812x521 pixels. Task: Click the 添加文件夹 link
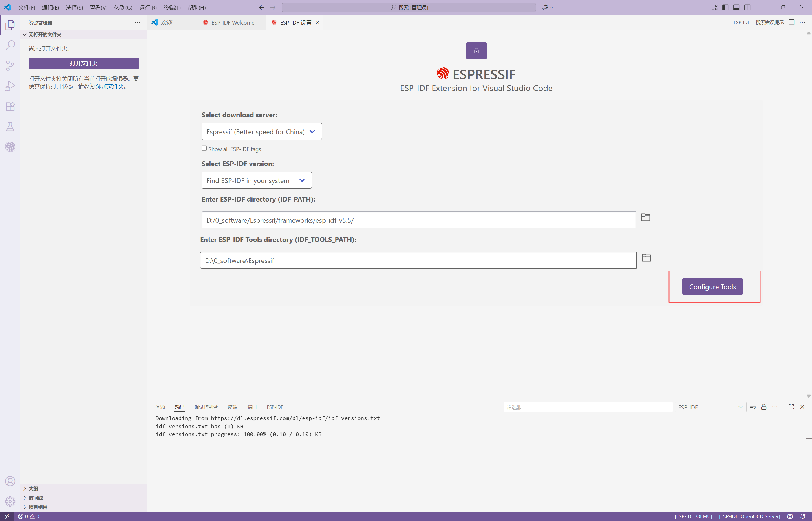[x=110, y=86]
